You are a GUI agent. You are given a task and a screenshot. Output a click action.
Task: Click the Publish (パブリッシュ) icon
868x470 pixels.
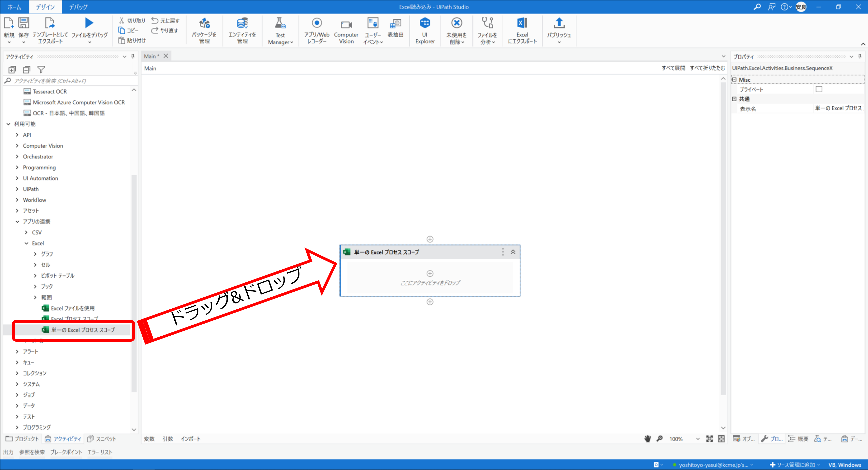click(559, 23)
